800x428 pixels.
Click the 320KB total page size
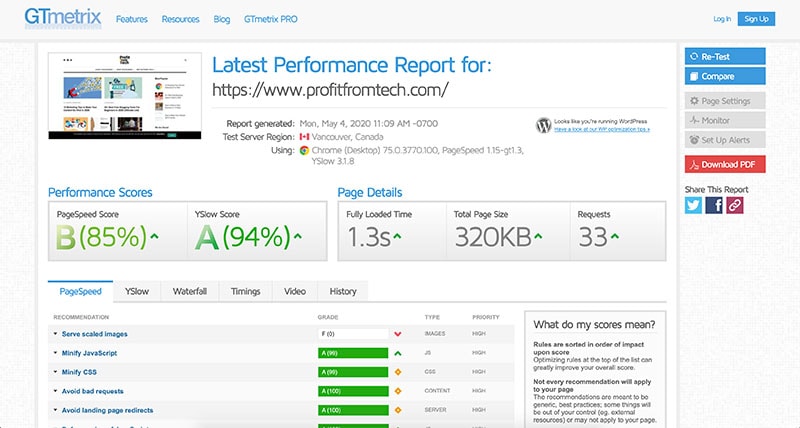[493, 237]
